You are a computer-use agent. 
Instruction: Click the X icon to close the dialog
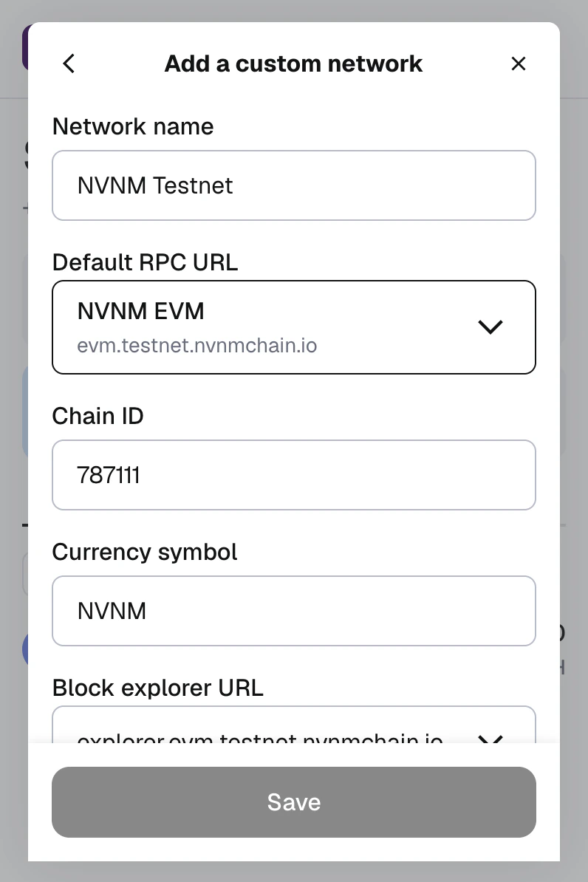[518, 64]
